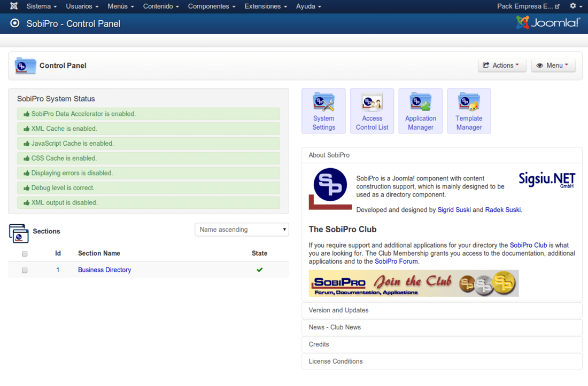Open the Componentes menu
Image resolution: width=588 pixels, height=386 pixels.
[x=212, y=6]
